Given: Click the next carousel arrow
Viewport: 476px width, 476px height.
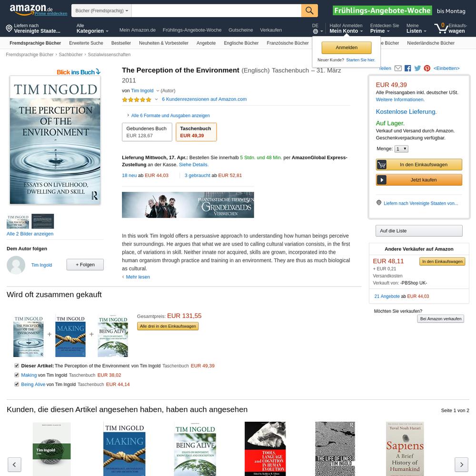Looking at the screenshot, I should (462, 465).
